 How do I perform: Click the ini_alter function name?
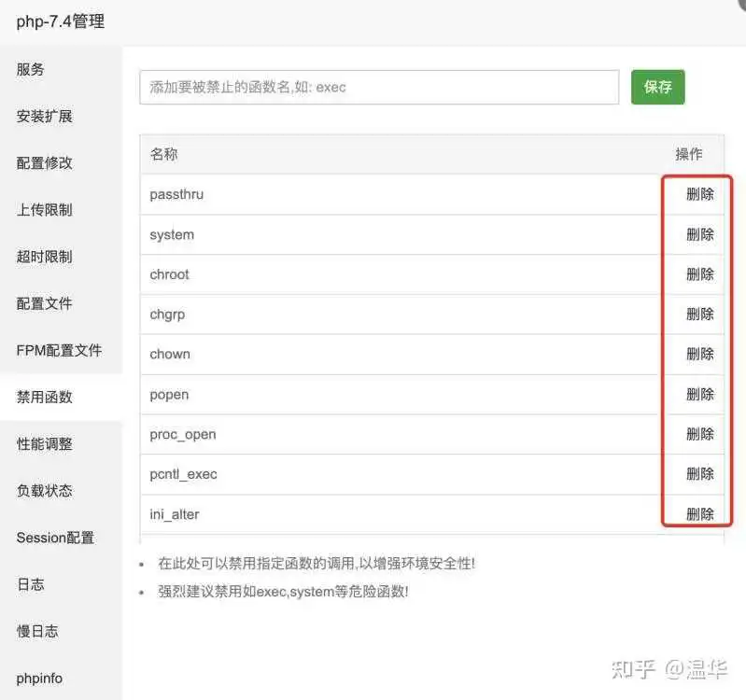175,514
